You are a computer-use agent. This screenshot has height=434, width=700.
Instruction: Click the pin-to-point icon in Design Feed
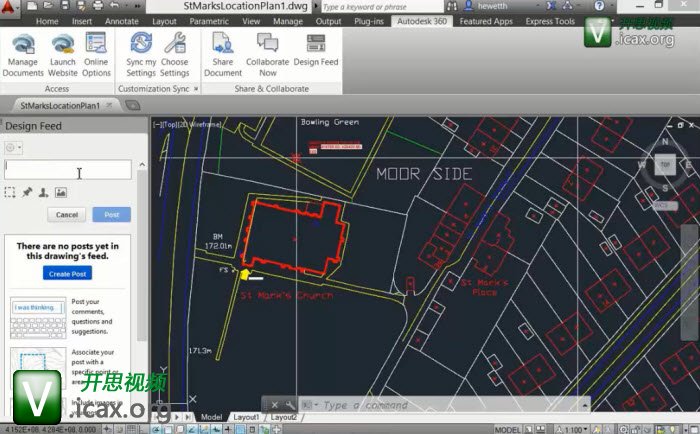pos(27,192)
